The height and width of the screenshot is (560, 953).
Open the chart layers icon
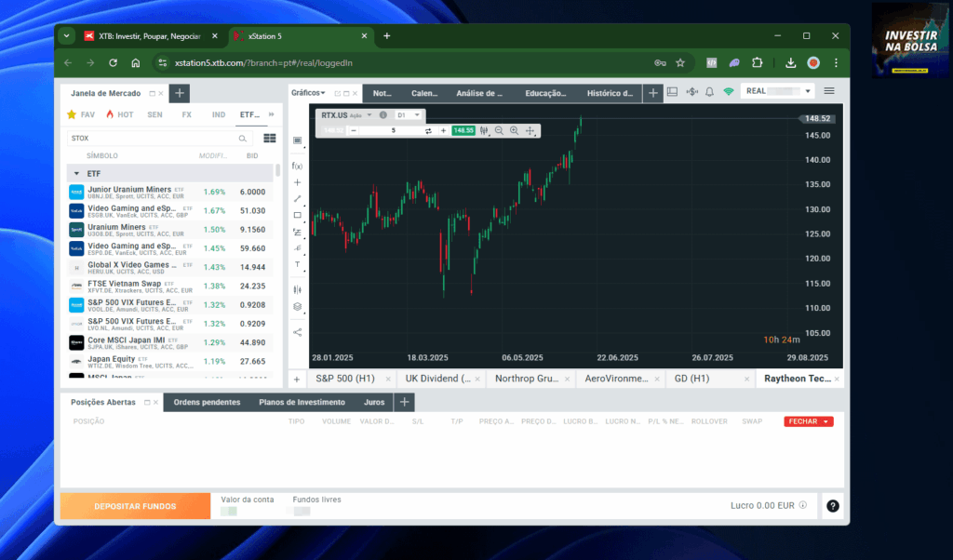[x=297, y=307]
